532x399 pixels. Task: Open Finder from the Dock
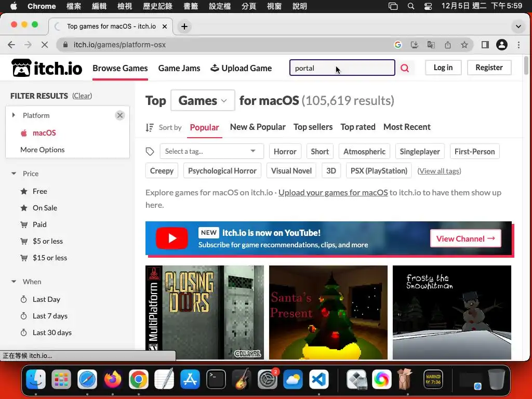36,379
